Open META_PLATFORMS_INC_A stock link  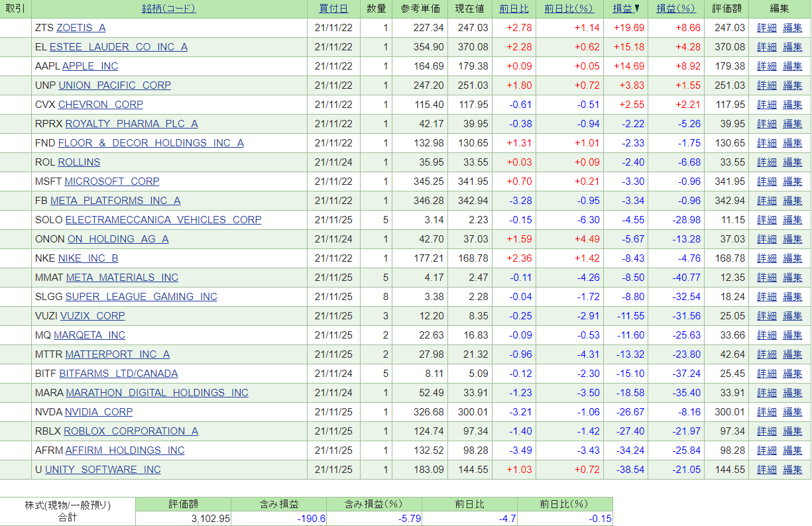pyautogui.click(x=115, y=201)
